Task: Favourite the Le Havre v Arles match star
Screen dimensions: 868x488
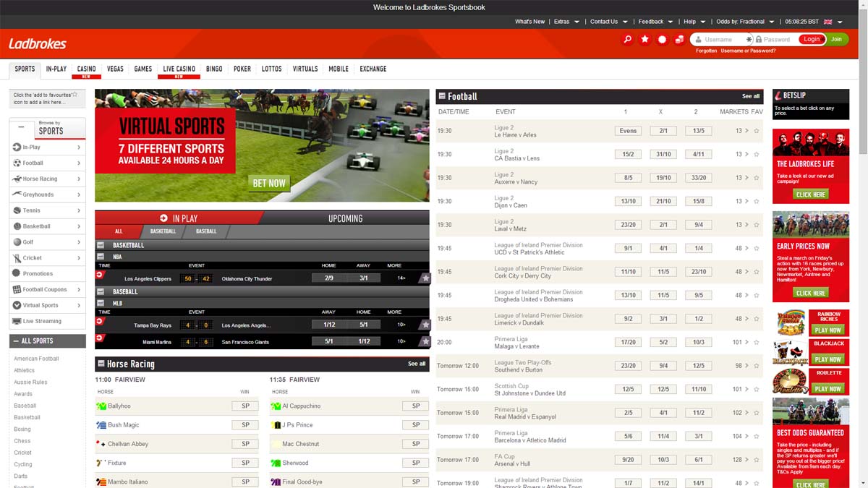Action: (757, 131)
